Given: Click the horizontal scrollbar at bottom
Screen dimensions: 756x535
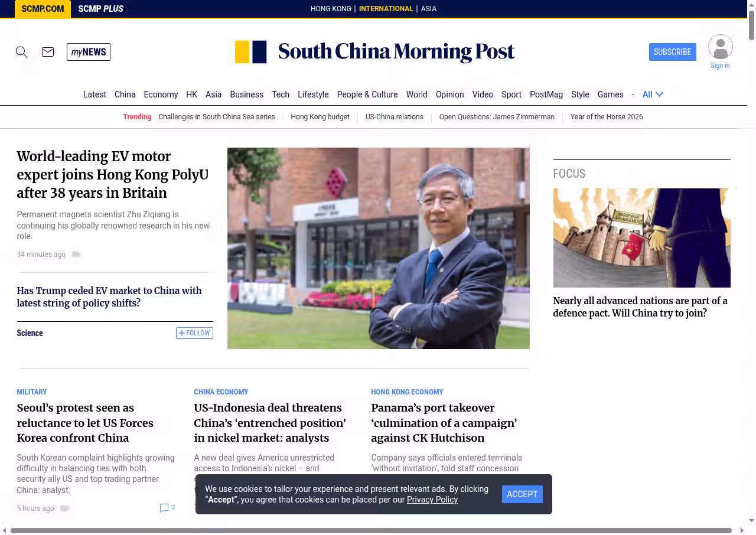Looking at the screenshot, I should 371,530.
